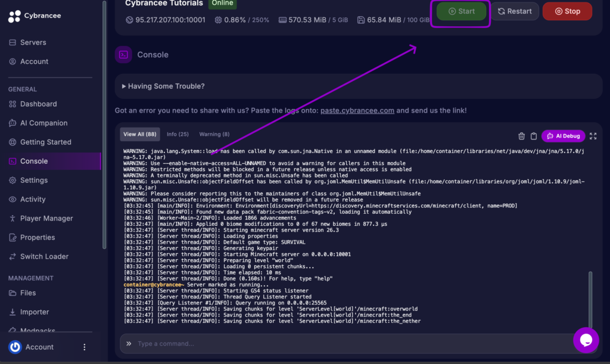Click the Servers sidebar icon
Viewport: 610px width, 364px height.
[x=13, y=42]
